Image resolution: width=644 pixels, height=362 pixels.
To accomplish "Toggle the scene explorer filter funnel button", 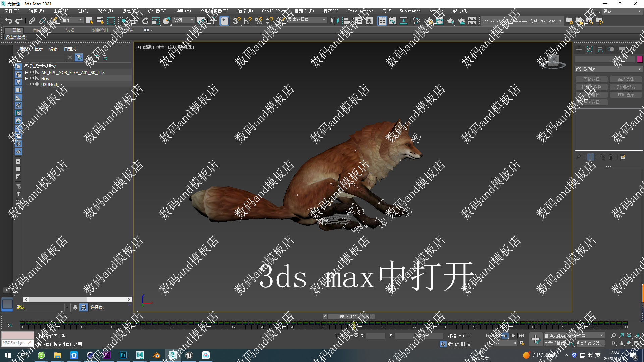I will 79,57.
